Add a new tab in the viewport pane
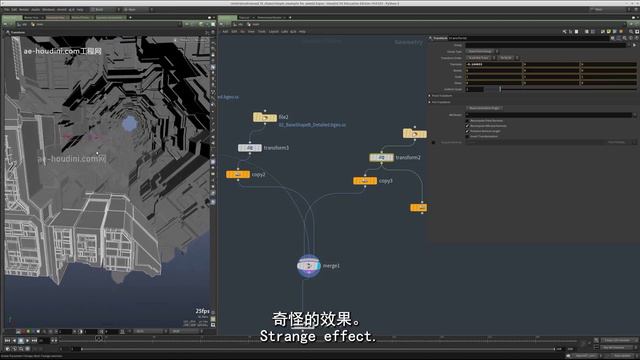This screenshot has width=640, height=360. (130, 18)
